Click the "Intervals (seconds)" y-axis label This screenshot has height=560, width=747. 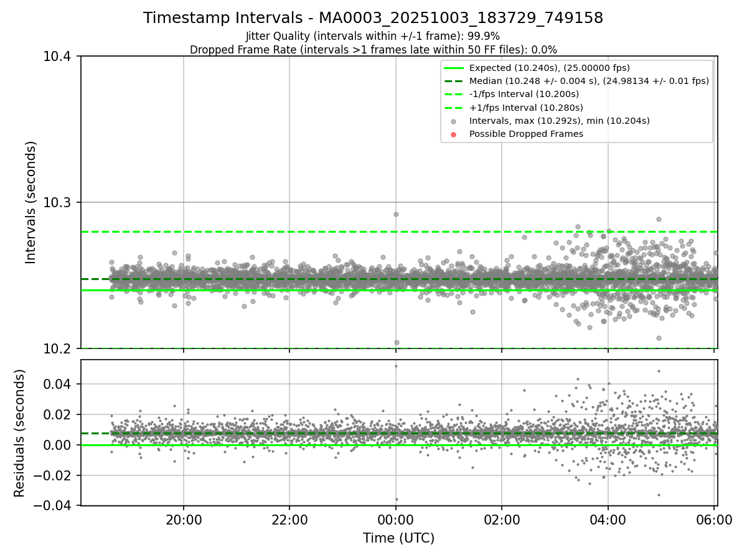tap(31, 202)
